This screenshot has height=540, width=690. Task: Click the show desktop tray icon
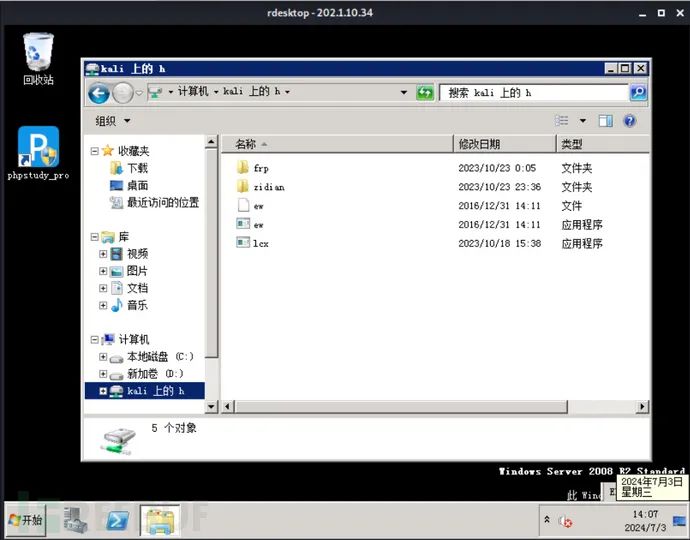[680, 521]
